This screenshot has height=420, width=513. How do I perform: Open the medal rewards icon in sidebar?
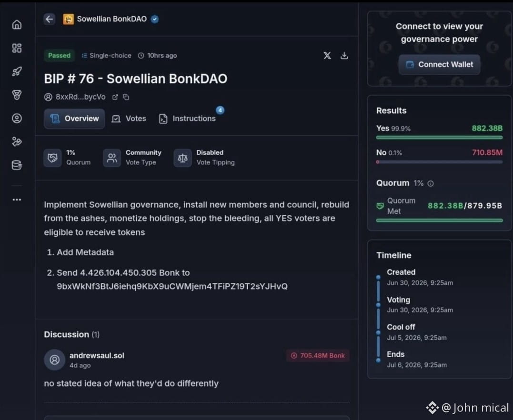coord(17,95)
